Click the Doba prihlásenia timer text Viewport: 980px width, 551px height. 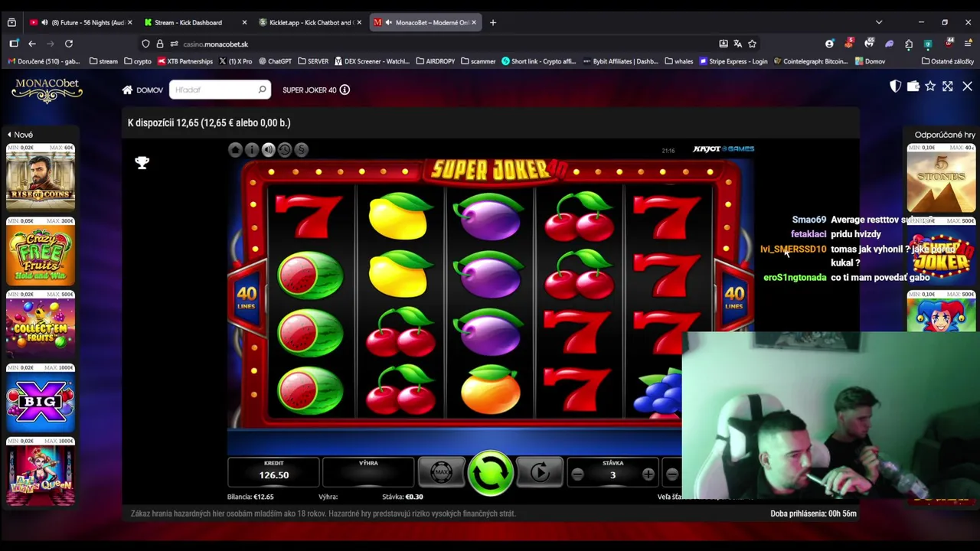[813, 514]
